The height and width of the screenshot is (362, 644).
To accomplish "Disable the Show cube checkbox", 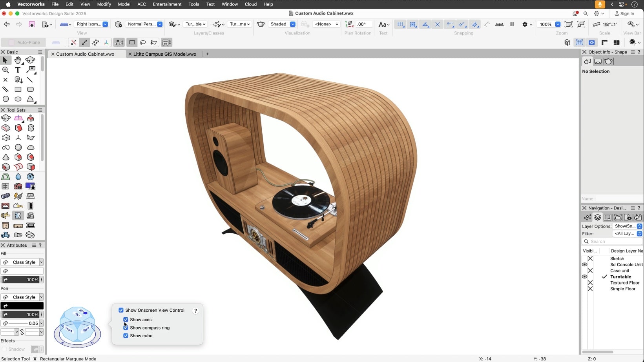I will point(126,336).
